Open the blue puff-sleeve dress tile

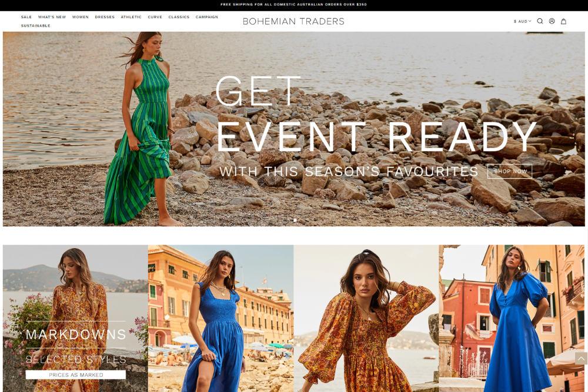512,319
